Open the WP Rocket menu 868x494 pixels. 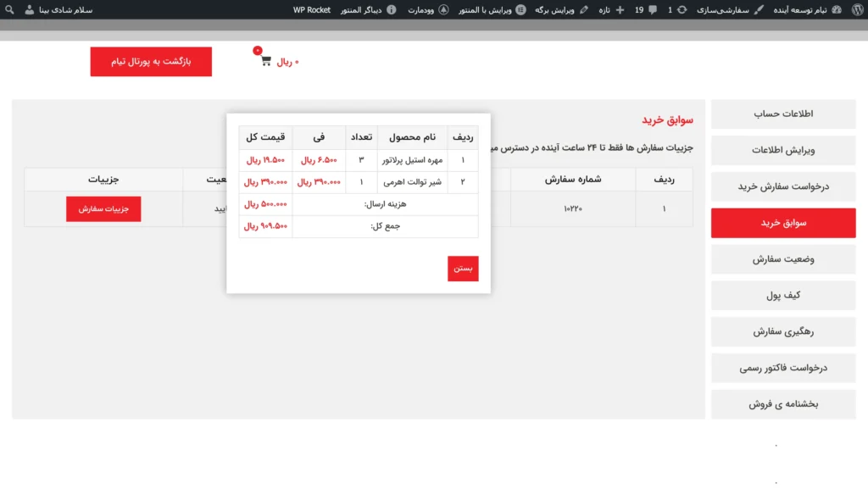pos(312,10)
